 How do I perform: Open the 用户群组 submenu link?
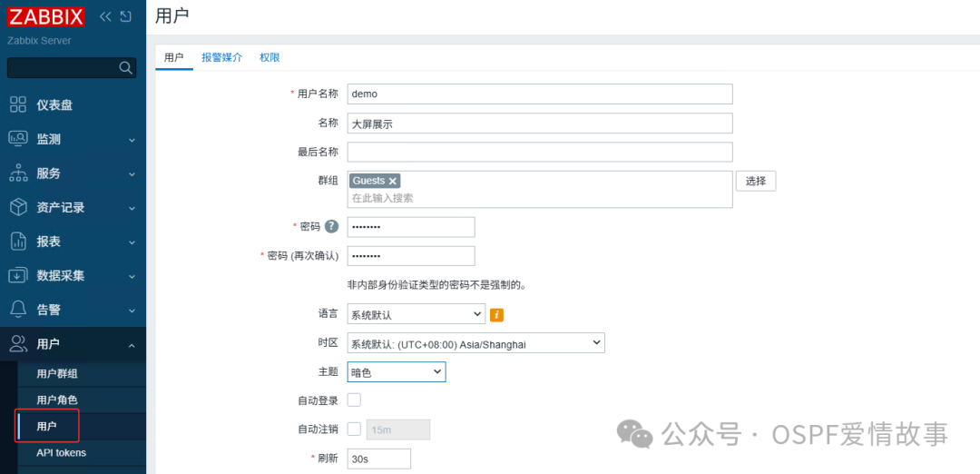click(57, 374)
